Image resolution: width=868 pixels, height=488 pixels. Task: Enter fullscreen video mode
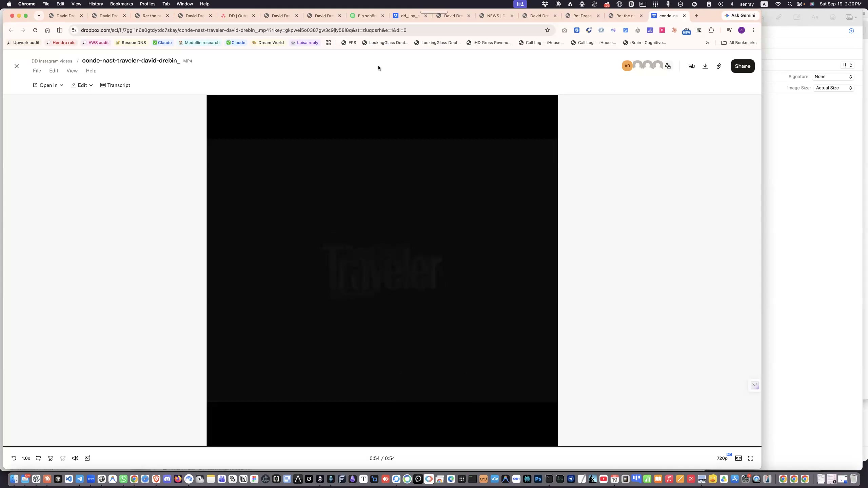point(751,458)
